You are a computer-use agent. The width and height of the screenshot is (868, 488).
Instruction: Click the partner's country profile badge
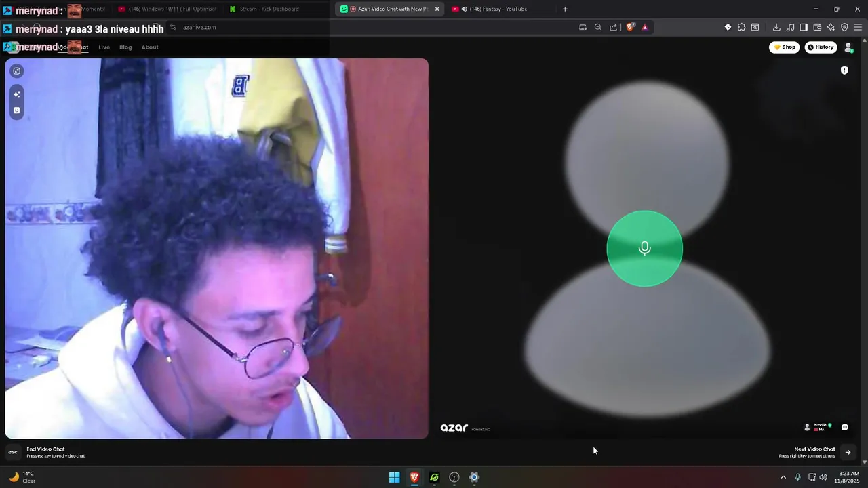(817, 427)
